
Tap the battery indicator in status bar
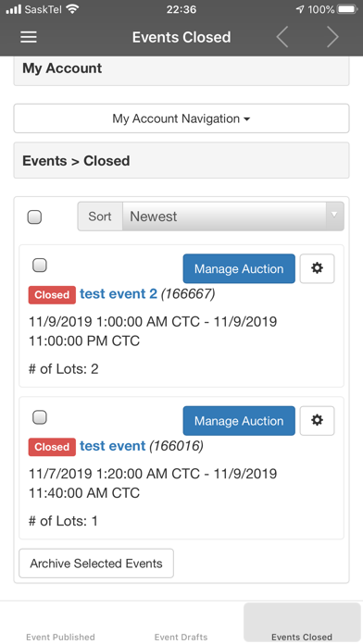348,9
